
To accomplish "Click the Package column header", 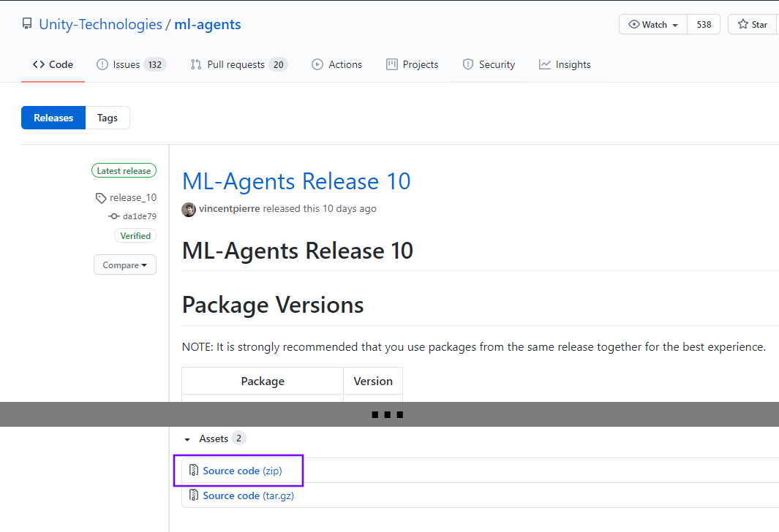I will click(x=263, y=381).
